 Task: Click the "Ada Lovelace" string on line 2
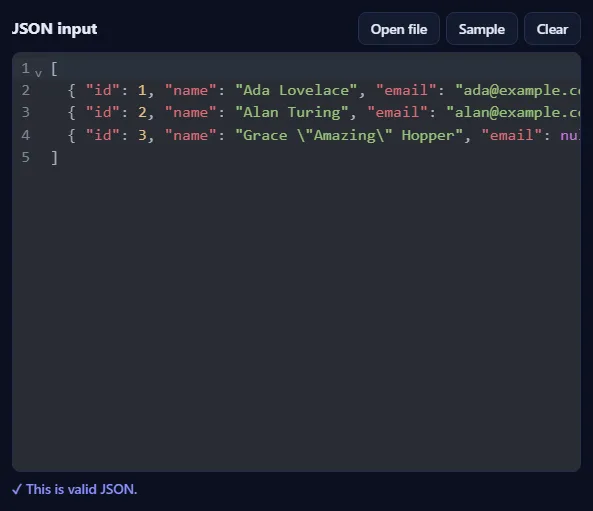tap(296, 90)
